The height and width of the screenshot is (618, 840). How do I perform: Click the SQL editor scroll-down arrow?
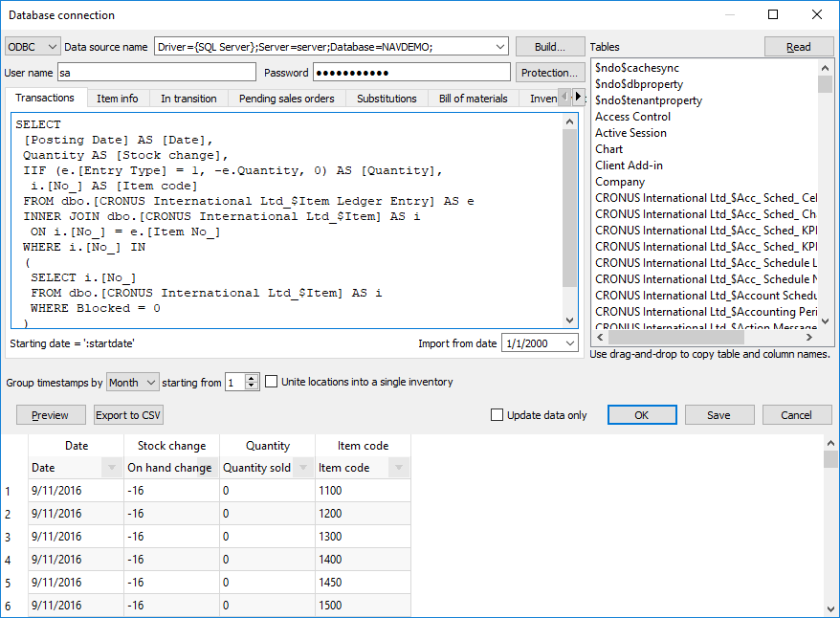[570, 320]
